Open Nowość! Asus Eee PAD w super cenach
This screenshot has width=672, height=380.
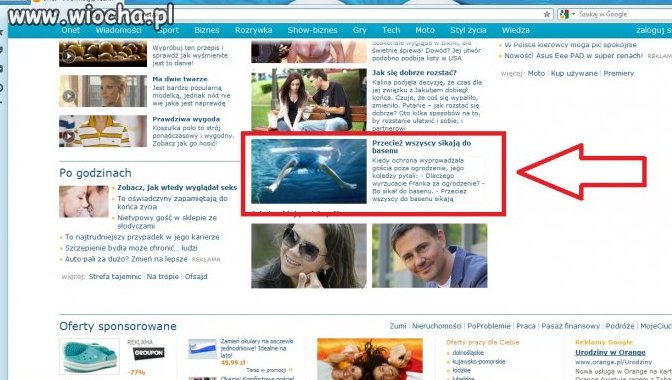573,56
